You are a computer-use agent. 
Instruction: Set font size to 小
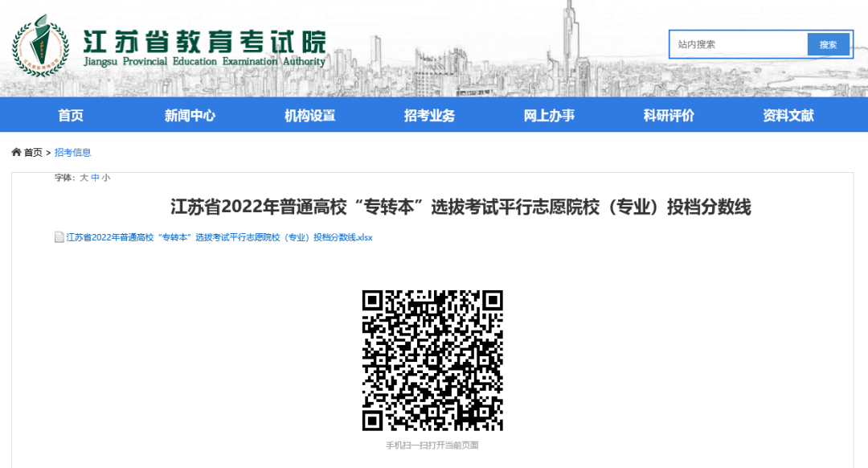(x=106, y=178)
